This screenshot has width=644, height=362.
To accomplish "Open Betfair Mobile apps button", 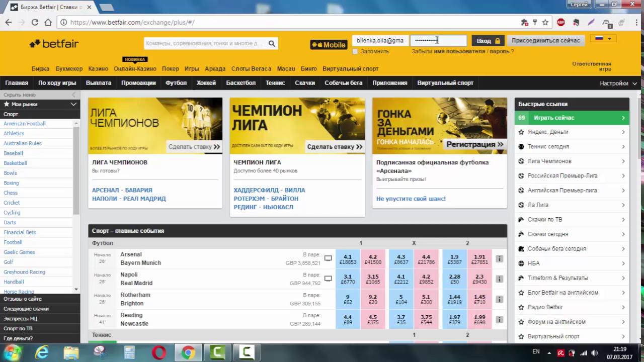I will (329, 45).
